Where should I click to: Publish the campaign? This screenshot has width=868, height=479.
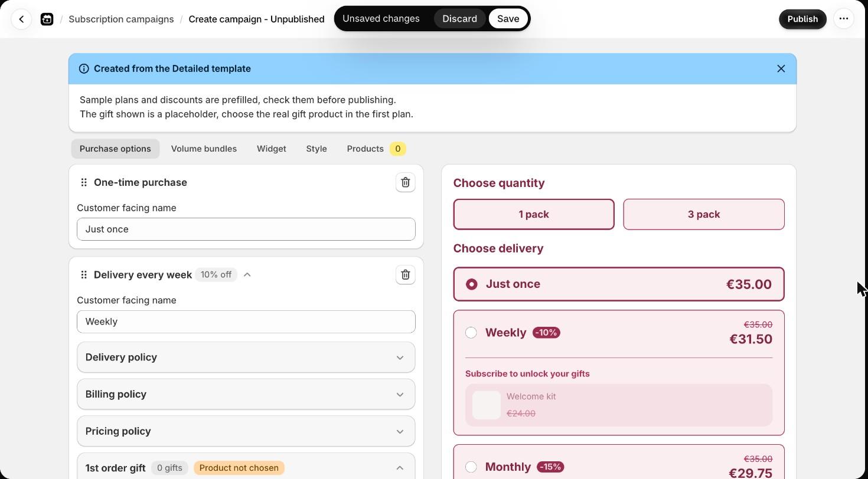[802, 19]
